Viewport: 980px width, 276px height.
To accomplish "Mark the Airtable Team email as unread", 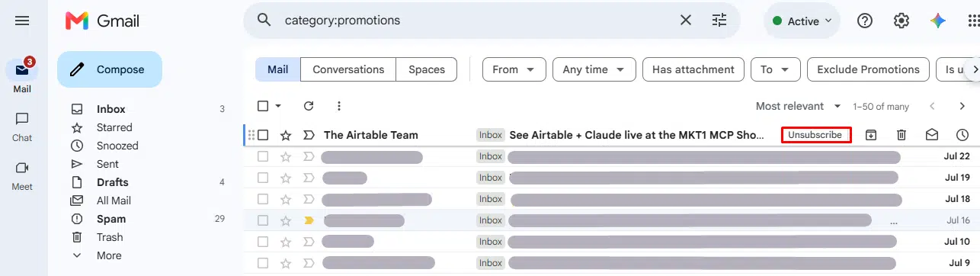I will pos(932,135).
